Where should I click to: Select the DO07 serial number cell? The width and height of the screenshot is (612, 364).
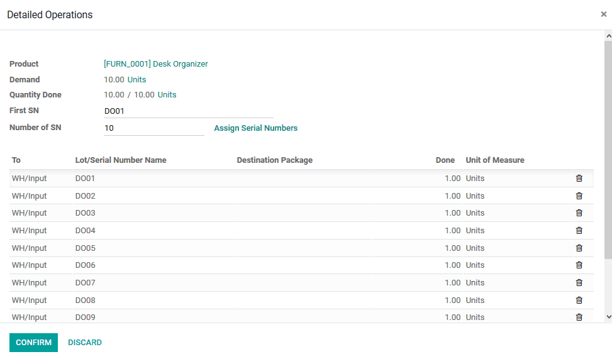(153, 283)
